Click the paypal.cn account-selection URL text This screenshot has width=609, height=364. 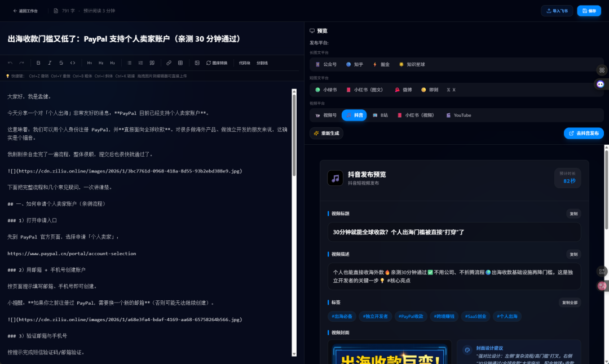[x=72, y=254]
